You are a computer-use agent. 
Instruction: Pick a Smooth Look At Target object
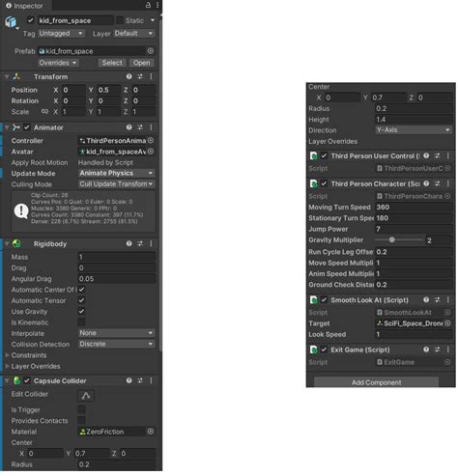pos(447,323)
